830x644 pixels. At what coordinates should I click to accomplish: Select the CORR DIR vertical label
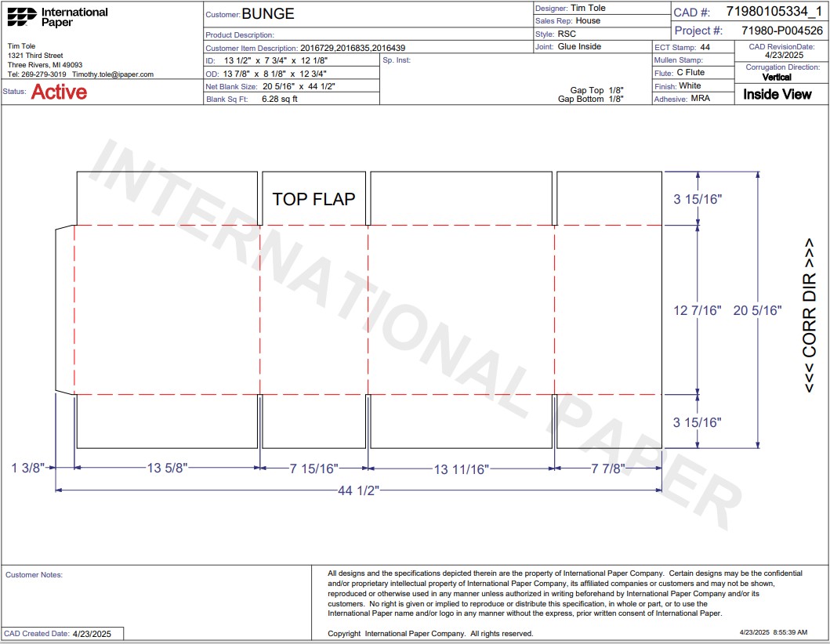tap(810, 316)
